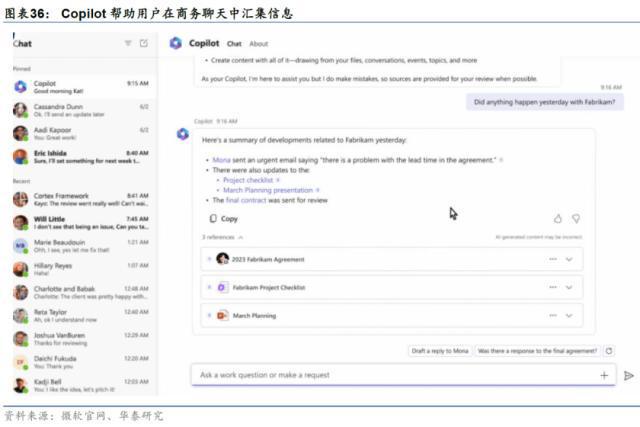Send the message with the arrow icon
The height and width of the screenshot is (427, 640).
(629, 376)
